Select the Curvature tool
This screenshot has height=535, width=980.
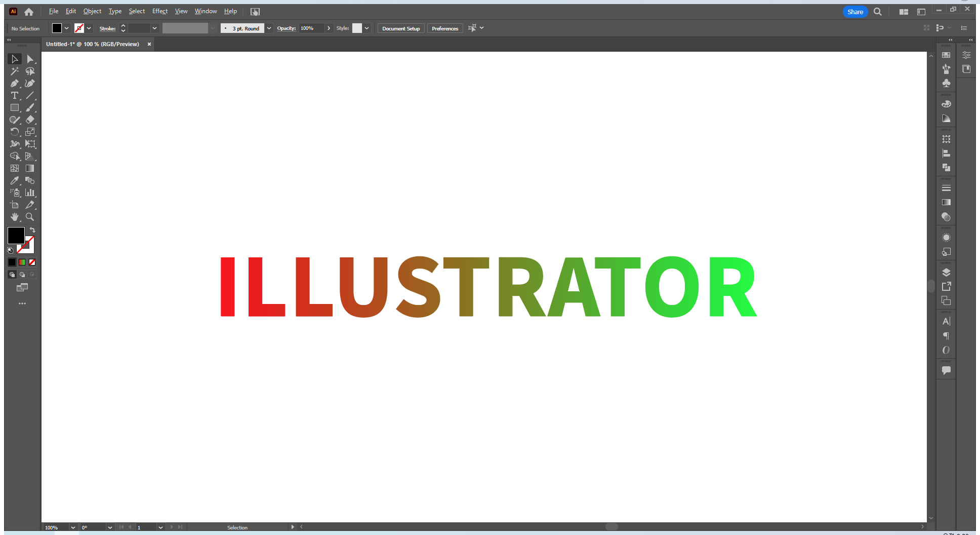click(x=30, y=84)
